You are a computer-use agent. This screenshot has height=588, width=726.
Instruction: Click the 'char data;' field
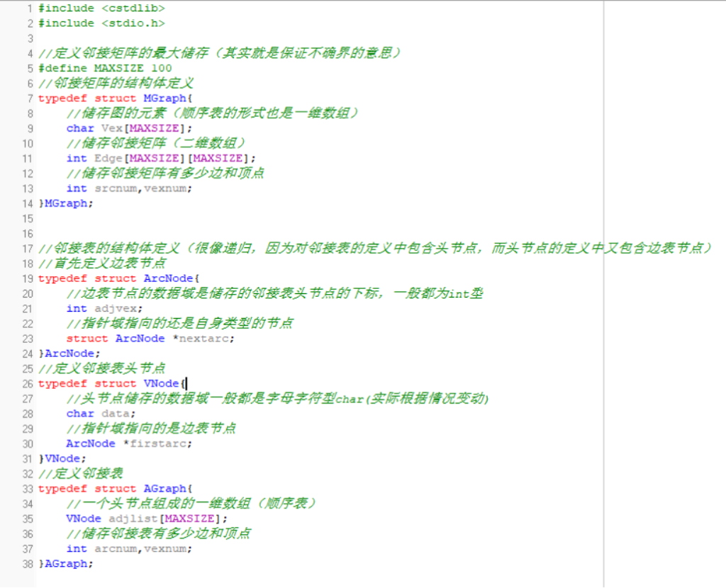101,414
